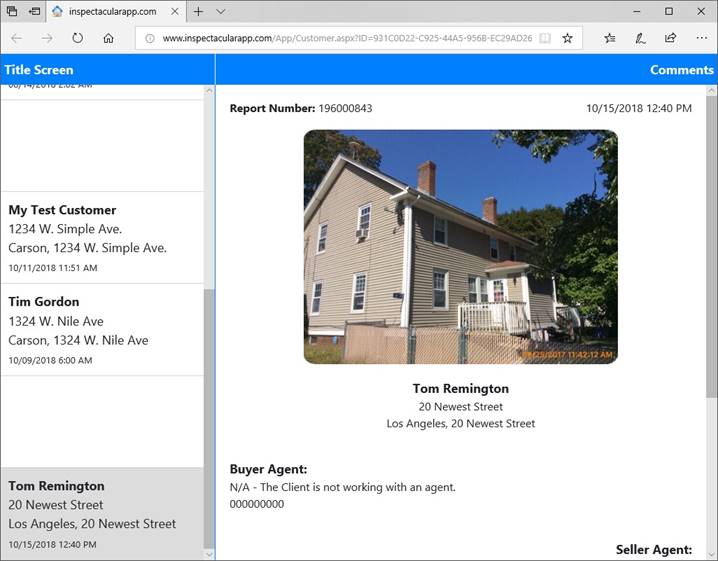Click the report number 196000843

coord(345,108)
